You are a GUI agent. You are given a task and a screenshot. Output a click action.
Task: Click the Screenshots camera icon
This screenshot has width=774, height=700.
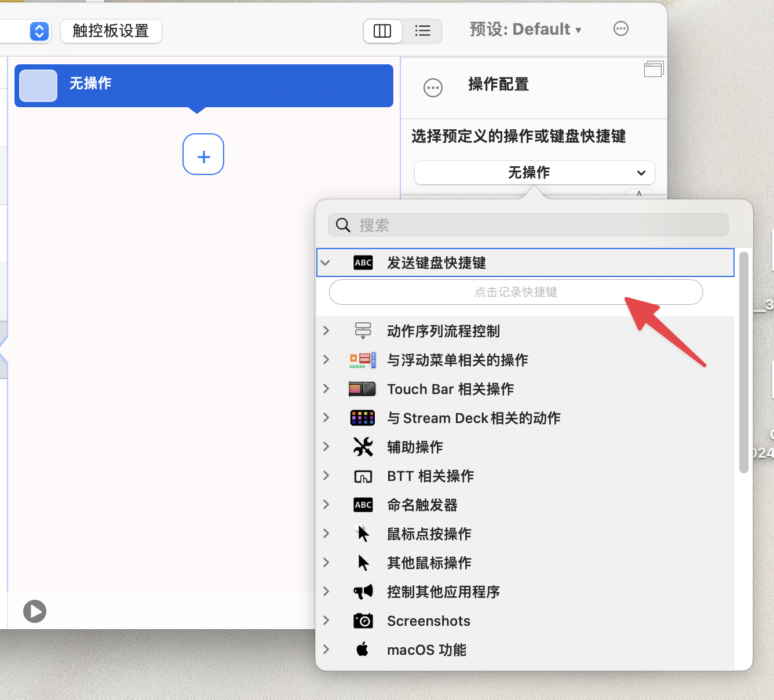(x=363, y=621)
